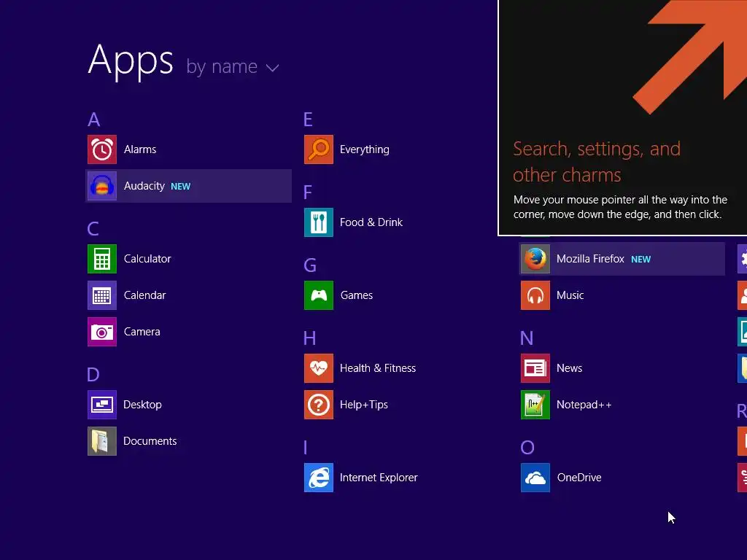Click the letter O group header
The image size is (747, 560).
527,448
